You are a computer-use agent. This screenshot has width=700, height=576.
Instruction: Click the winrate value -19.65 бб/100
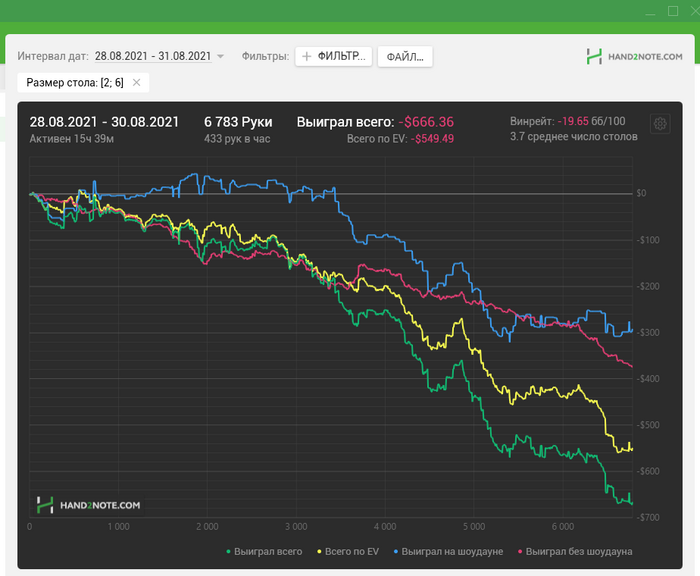[592, 121]
